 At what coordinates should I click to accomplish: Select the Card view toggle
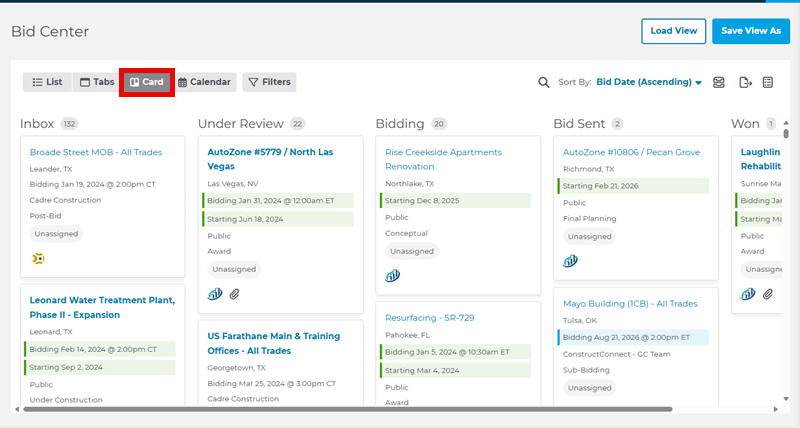pos(147,82)
